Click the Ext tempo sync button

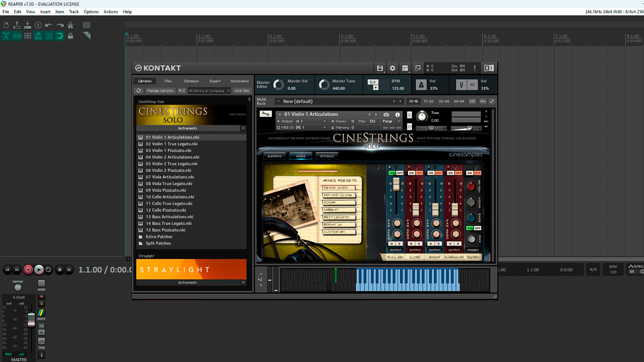click(x=373, y=82)
